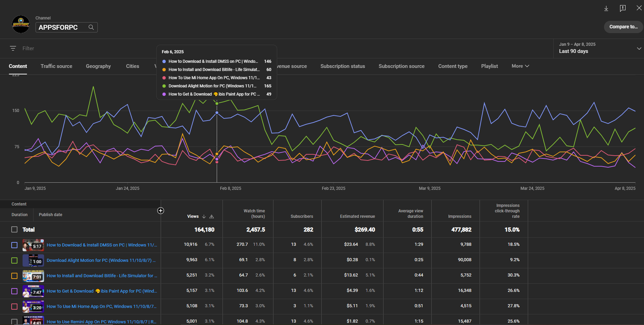Click the Publish date column header
This screenshot has width=644, height=325.
pyautogui.click(x=51, y=215)
